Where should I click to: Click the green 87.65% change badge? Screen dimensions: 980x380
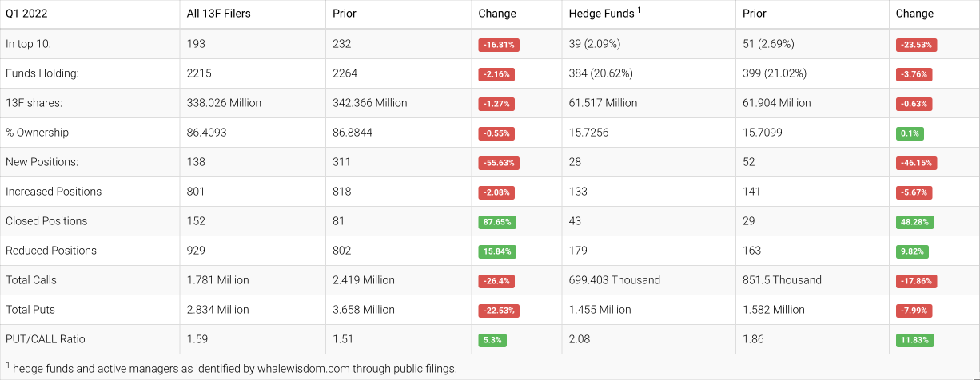point(499,222)
